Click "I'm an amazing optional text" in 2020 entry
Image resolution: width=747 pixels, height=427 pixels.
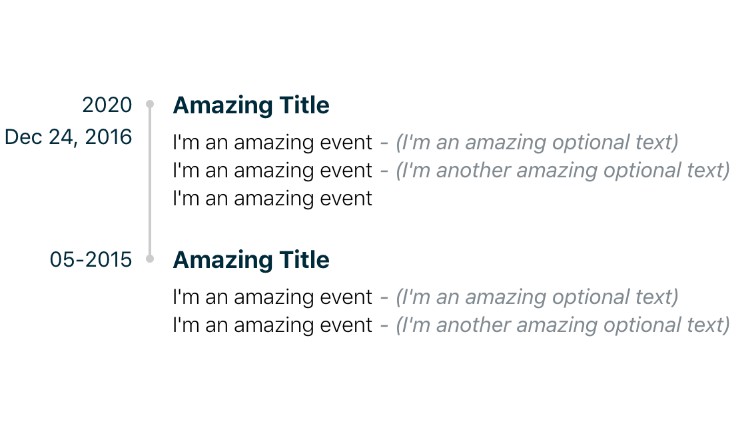pos(537,142)
